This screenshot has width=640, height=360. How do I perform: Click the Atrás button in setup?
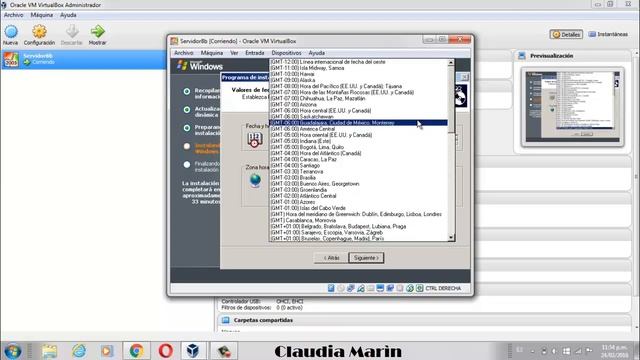coord(331,258)
